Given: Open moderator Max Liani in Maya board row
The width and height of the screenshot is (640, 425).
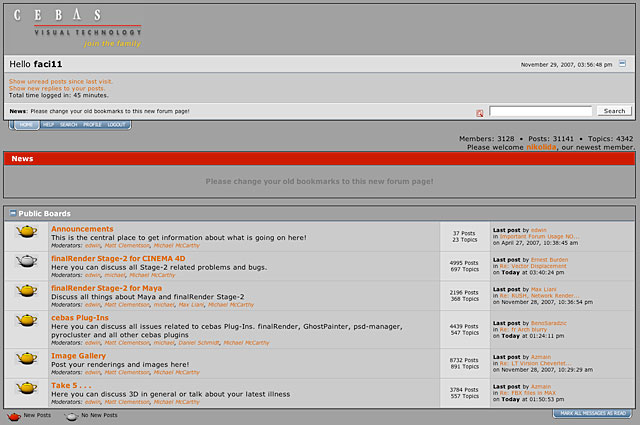Looking at the screenshot, I should coord(191,305).
